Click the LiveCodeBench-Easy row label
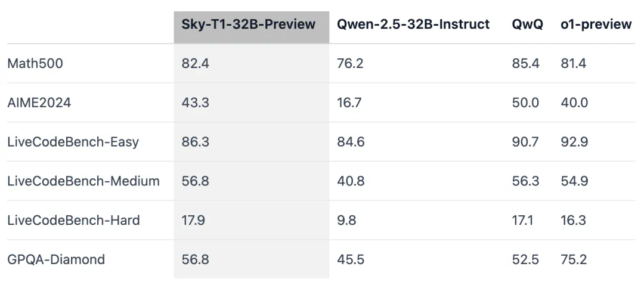Screen dimensions: 644x285 [73, 142]
